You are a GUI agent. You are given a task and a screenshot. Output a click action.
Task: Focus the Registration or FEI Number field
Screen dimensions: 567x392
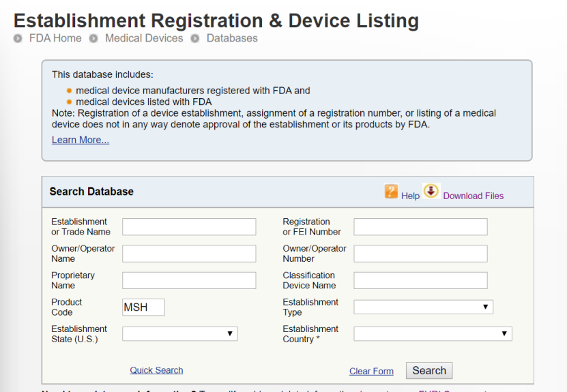420,227
